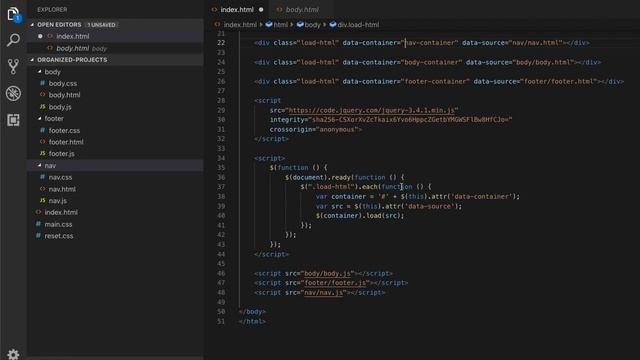Screen dimensions: 640x360
Task: Open the Debug view icon
Action: click(x=13, y=93)
